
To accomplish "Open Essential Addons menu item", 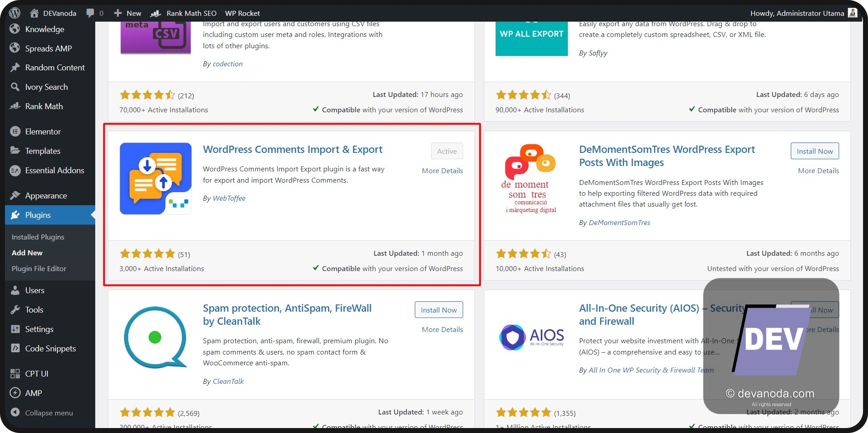I will point(55,170).
